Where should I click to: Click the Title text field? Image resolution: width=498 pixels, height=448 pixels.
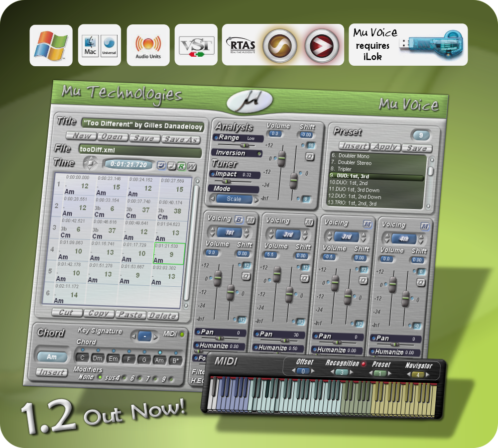(142, 125)
